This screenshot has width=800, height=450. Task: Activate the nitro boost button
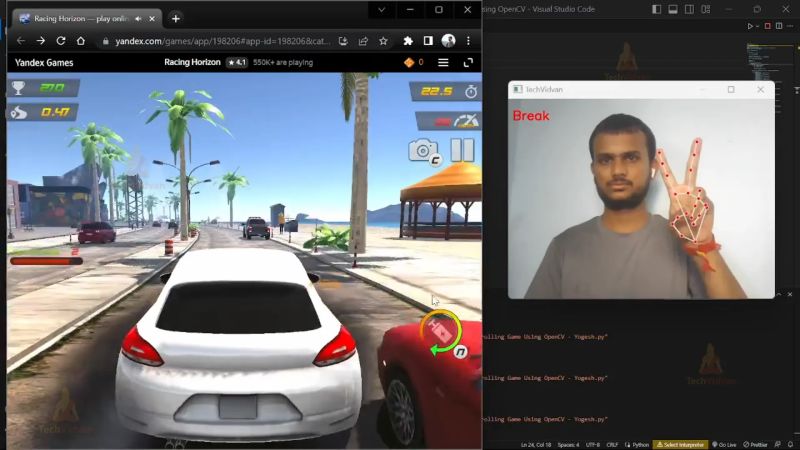tap(441, 332)
